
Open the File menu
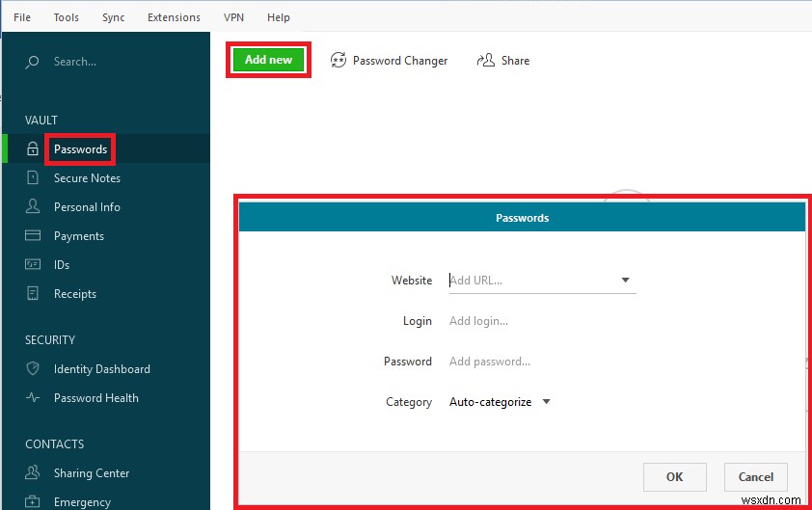click(22, 17)
